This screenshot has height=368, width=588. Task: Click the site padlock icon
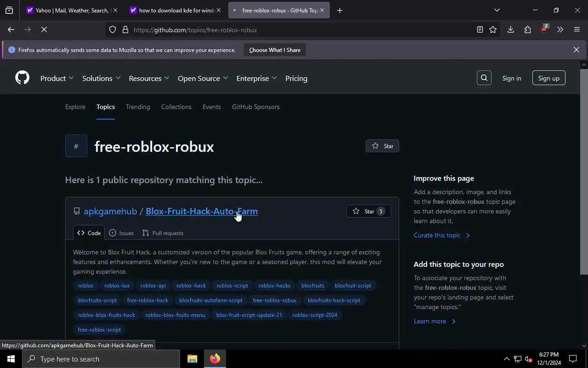coord(125,29)
